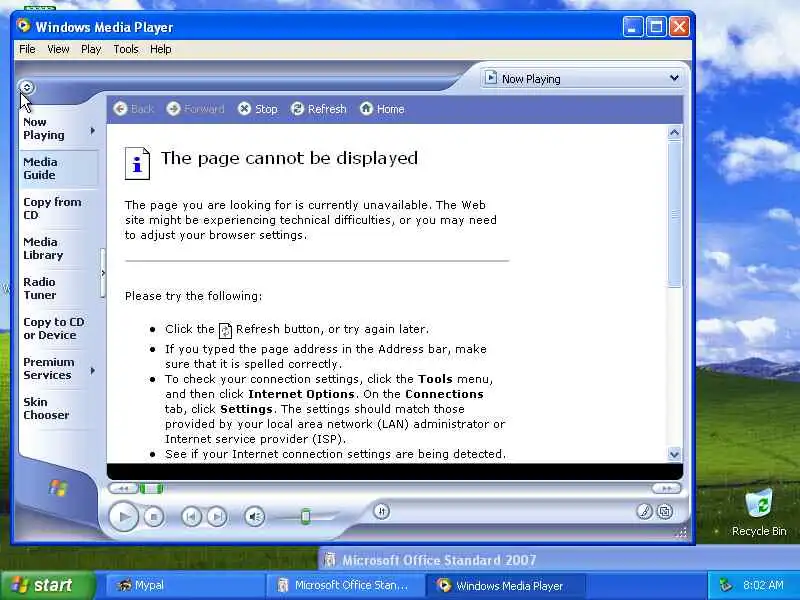Click Refresh in the Media Guide toolbar
800x600 pixels.
(318, 109)
